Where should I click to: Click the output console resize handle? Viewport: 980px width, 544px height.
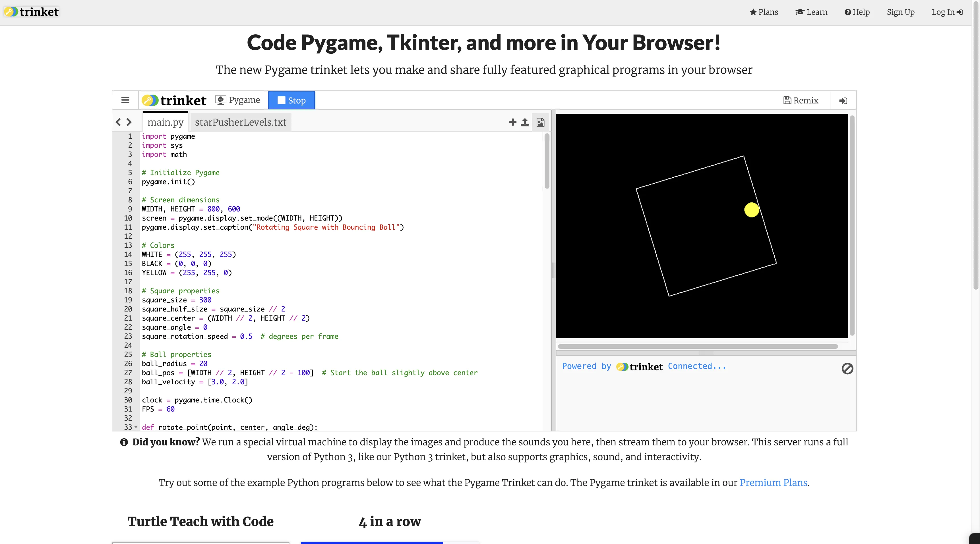(x=706, y=353)
